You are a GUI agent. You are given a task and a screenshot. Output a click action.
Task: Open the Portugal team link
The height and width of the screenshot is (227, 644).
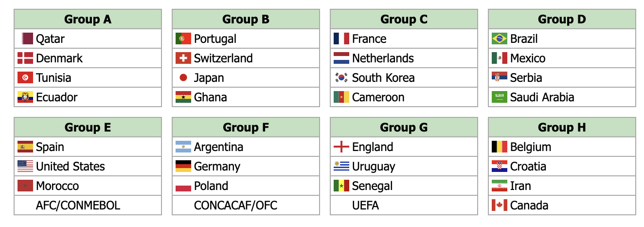[215, 38]
